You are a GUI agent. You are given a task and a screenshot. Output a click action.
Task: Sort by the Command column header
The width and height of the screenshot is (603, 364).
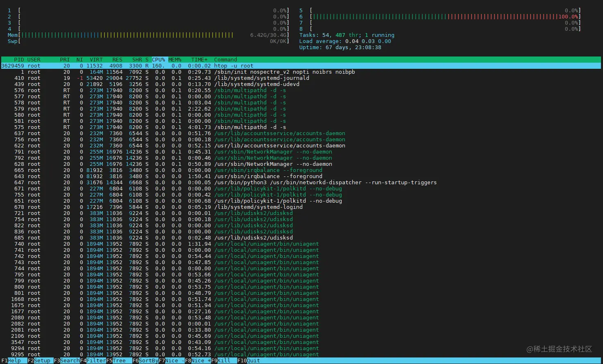226,60
